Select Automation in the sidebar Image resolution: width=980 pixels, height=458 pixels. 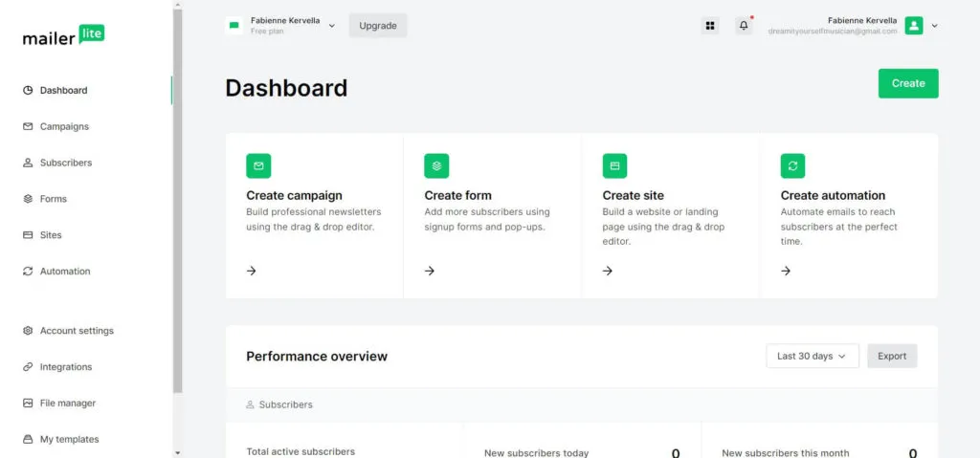pos(65,272)
